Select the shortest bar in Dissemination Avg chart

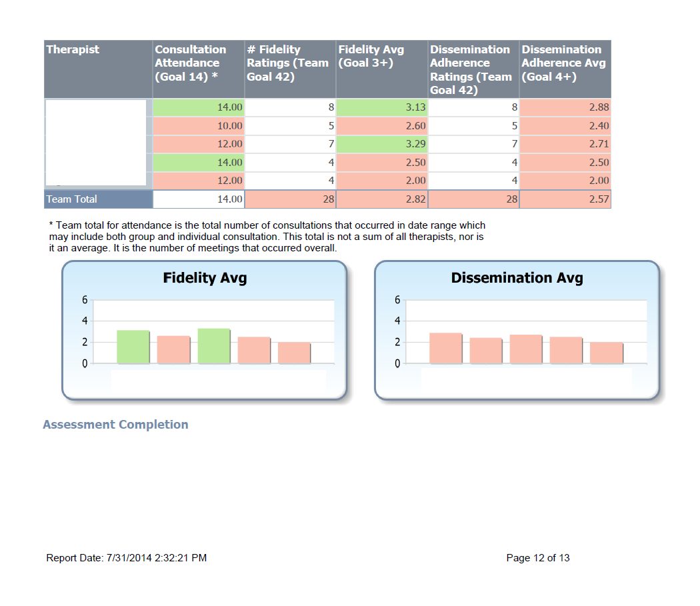coord(606,353)
